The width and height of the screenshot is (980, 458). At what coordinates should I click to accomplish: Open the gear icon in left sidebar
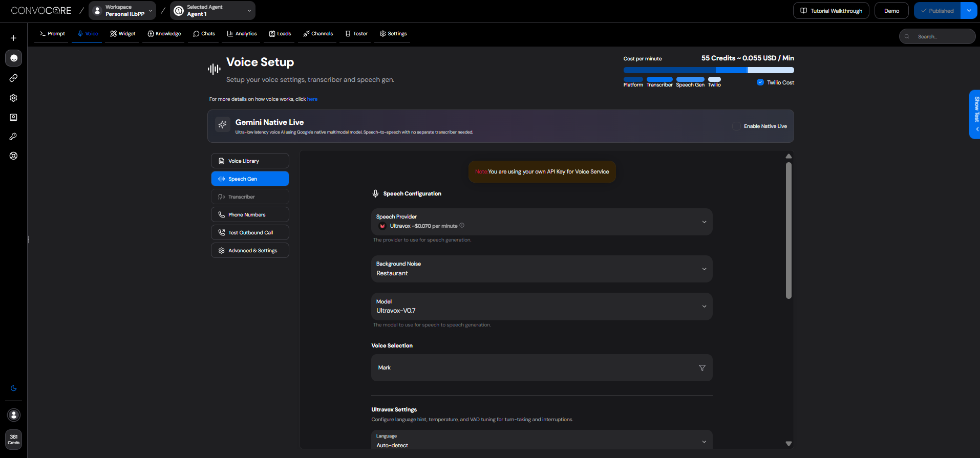[14, 98]
